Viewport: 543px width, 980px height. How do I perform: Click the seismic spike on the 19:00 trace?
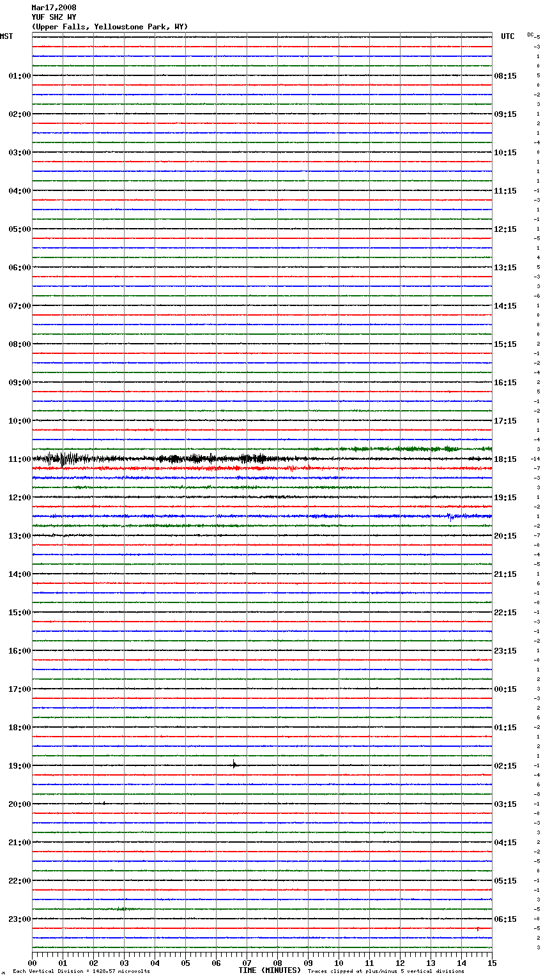click(x=234, y=763)
